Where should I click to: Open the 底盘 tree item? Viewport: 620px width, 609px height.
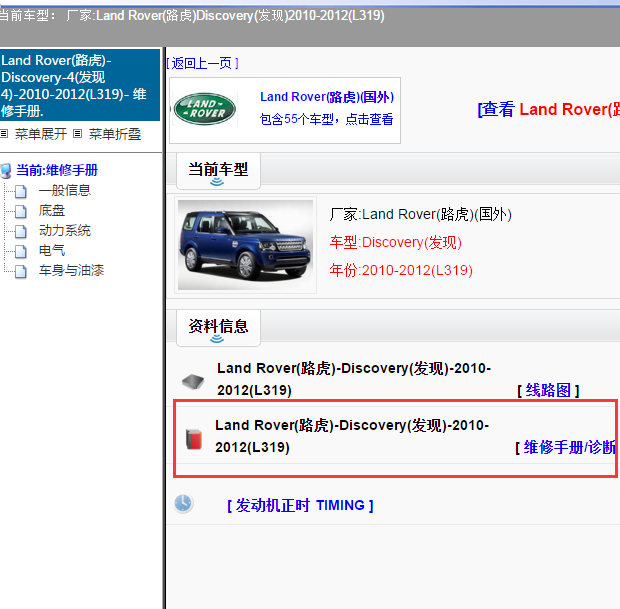(x=51, y=211)
